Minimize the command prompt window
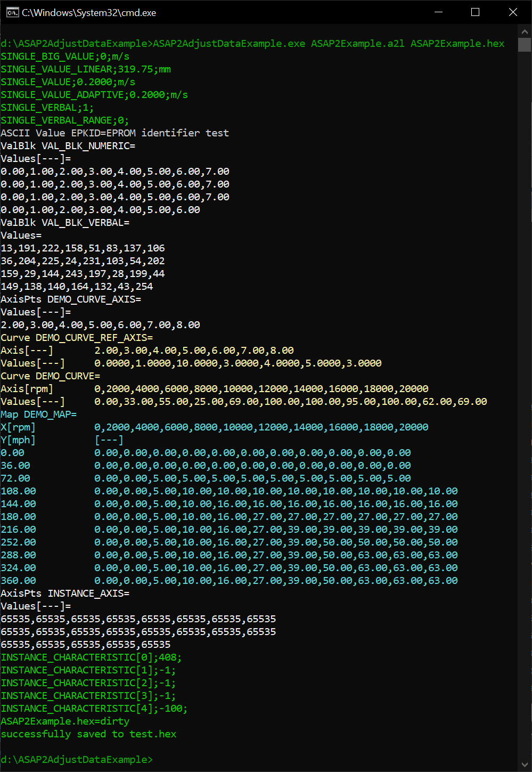 click(x=439, y=12)
